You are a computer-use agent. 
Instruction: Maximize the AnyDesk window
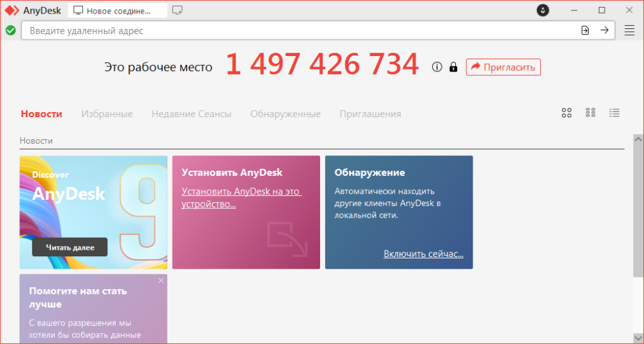pos(601,10)
